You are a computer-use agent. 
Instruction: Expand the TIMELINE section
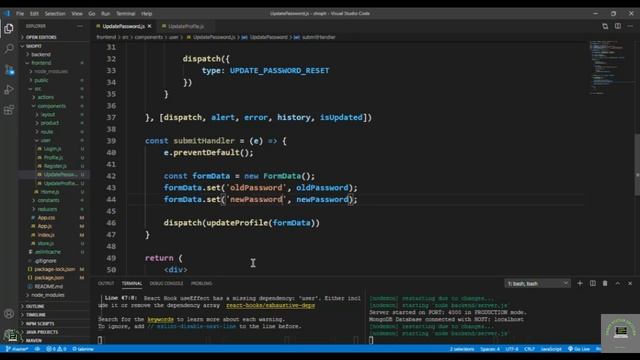[x=36, y=315]
